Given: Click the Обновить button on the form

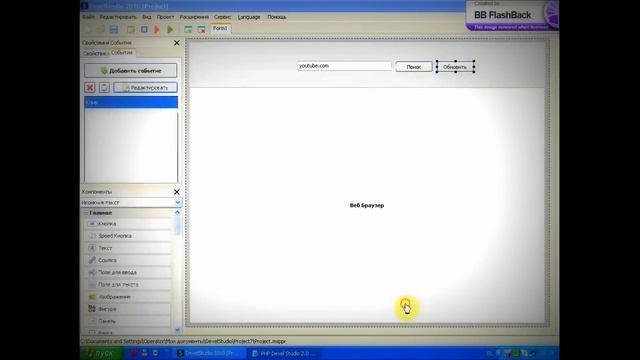Looking at the screenshot, I should point(455,67).
